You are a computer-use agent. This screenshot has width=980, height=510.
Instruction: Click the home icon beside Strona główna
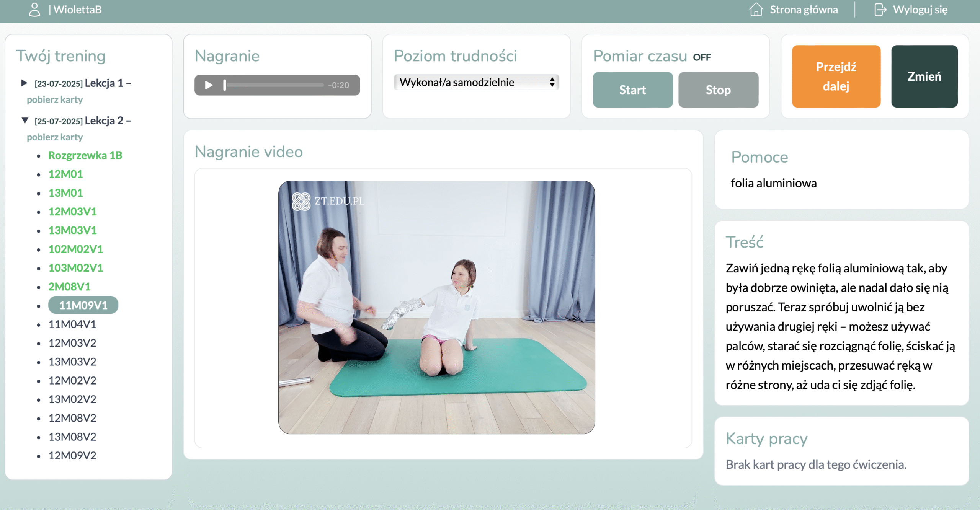coord(756,10)
